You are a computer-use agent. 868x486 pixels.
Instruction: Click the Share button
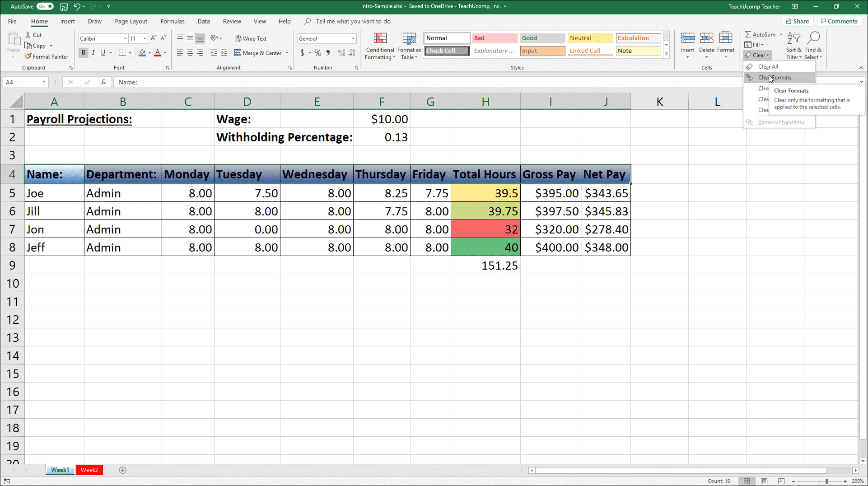click(798, 21)
